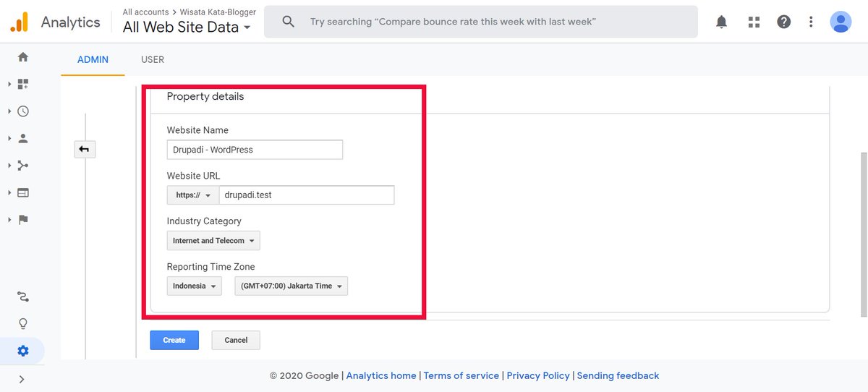
Task: Open the notifications bell
Action: tap(721, 22)
